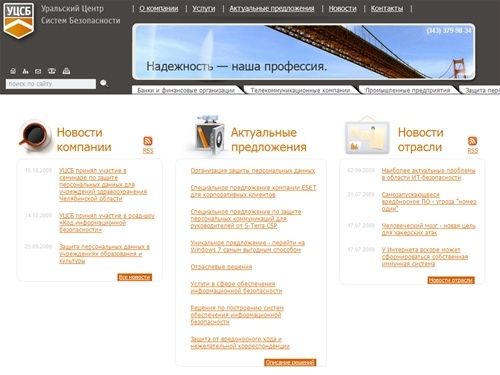Click the Новости компании heading

click(x=84, y=140)
